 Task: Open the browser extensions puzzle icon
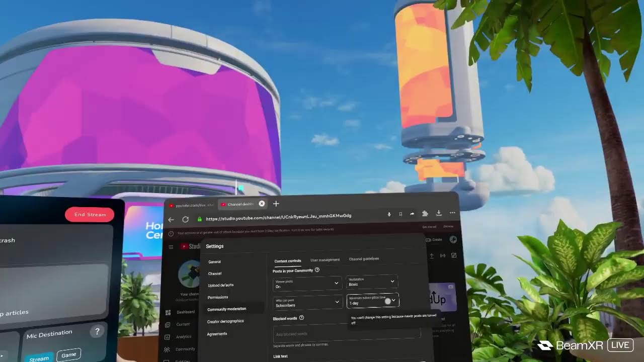tap(425, 214)
